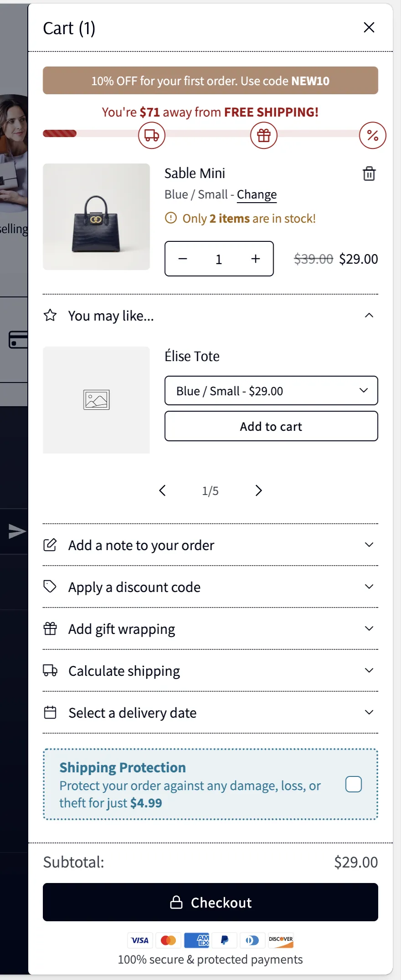
Task: Click the gift milestone icon on progress bar
Action: click(x=264, y=135)
